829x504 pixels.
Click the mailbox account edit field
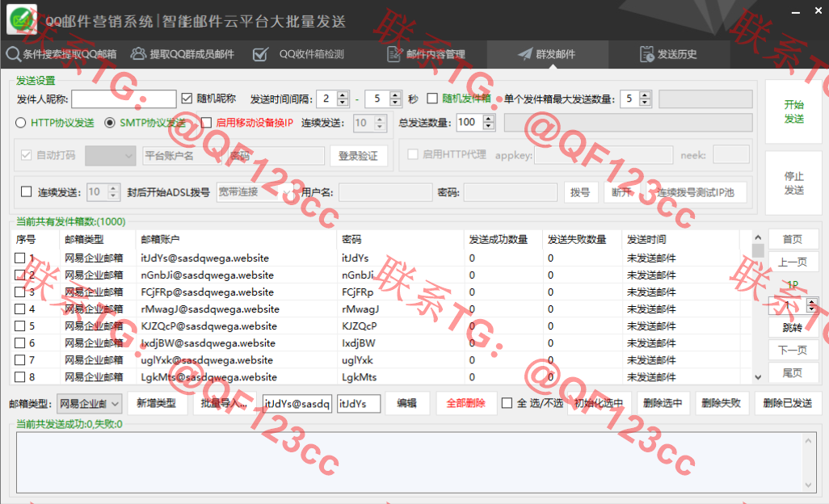click(x=297, y=404)
